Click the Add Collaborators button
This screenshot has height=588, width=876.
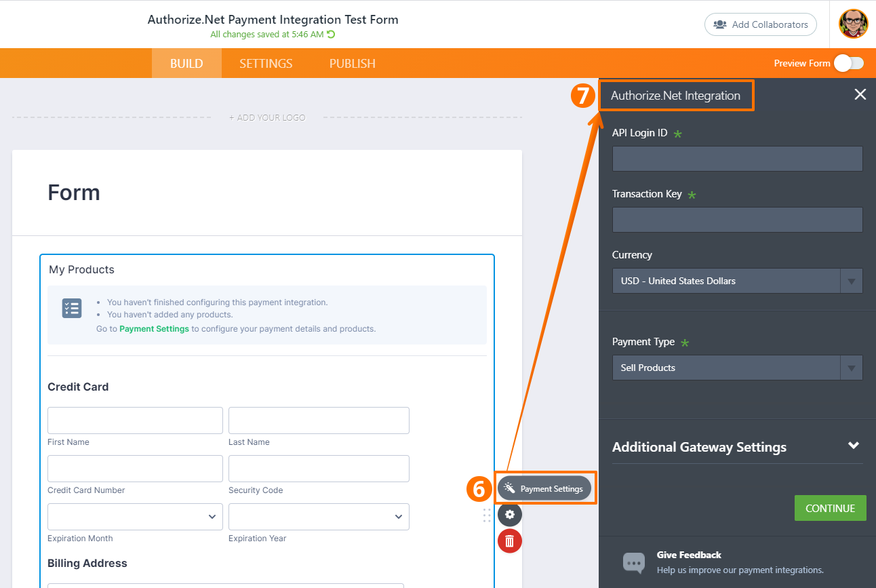click(761, 24)
